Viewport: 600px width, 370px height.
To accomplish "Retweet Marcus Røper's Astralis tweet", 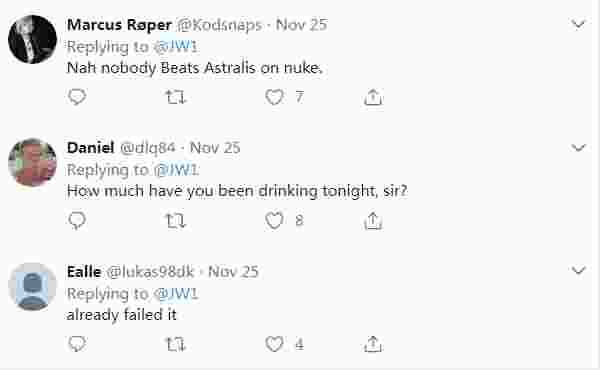I will click(x=176, y=97).
